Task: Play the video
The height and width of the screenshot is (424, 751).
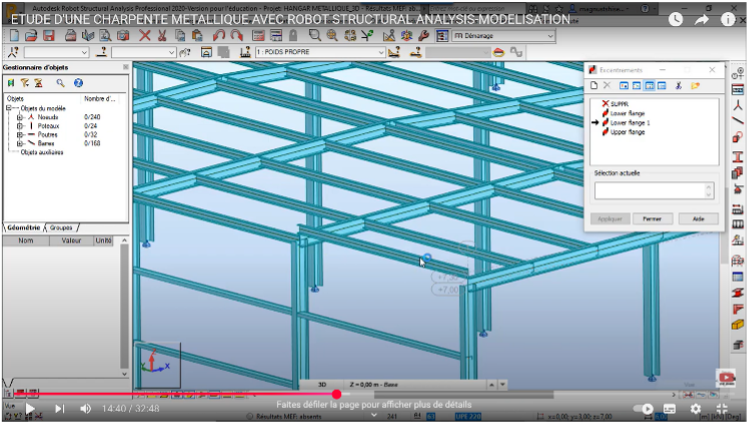Action: [x=30, y=409]
